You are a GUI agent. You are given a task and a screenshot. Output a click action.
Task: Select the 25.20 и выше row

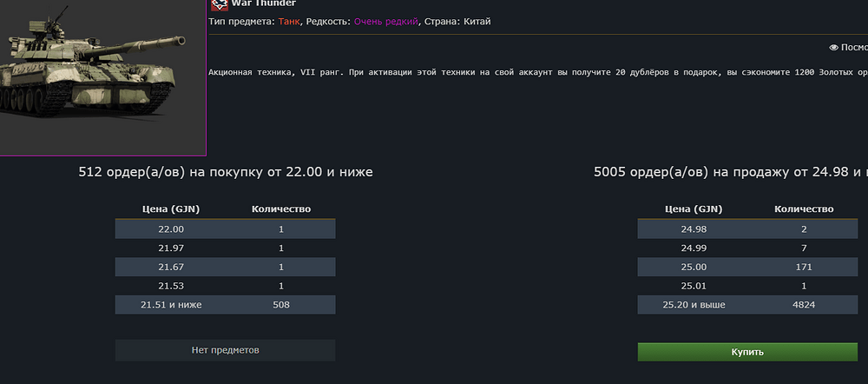(x=747, y=305)
